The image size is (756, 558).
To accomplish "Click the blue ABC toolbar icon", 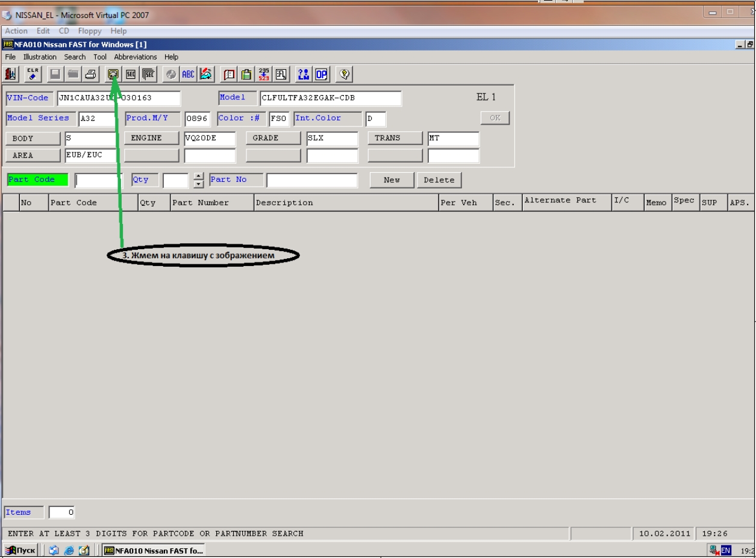I will (188, 74).
